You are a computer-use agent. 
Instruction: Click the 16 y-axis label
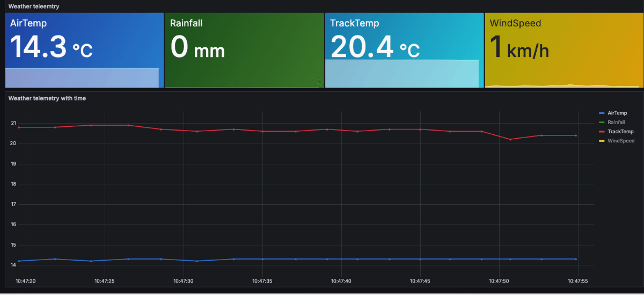(13, 225)
